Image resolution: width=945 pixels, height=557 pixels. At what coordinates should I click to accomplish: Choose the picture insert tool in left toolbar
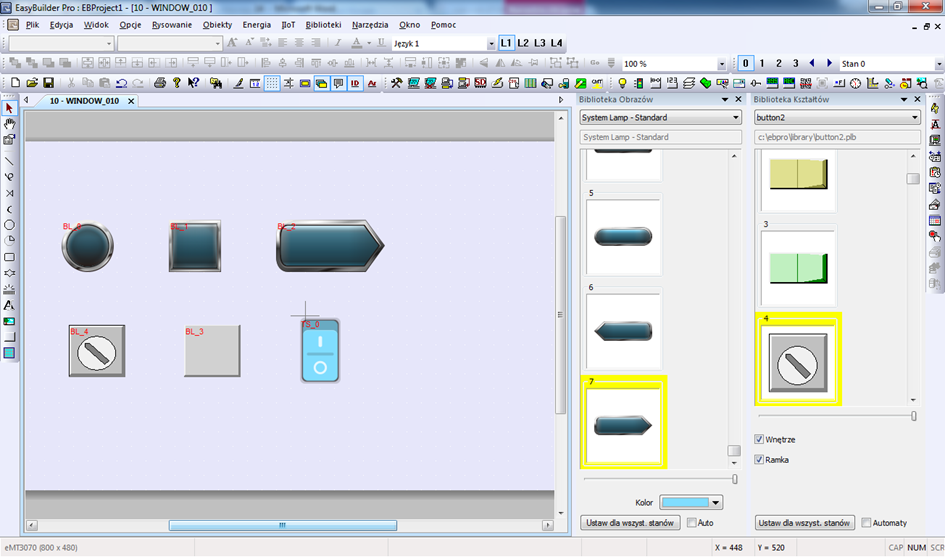click(9, 321)
